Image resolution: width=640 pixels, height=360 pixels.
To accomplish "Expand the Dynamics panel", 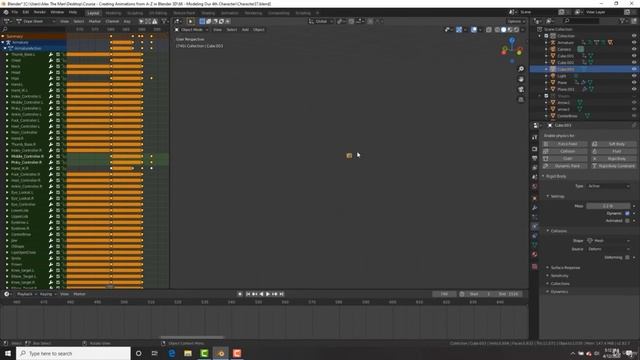I will pyautogui.click(x=559, y=292).
